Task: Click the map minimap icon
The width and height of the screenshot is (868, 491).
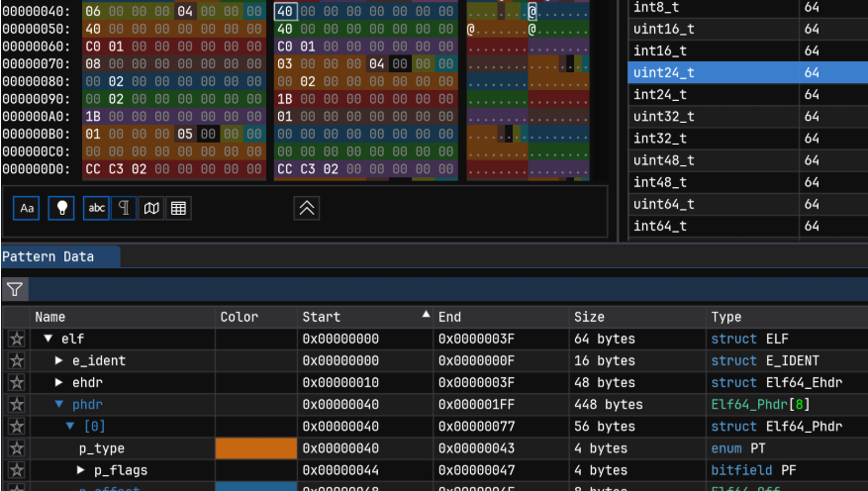Action: (x=150, y=208)
